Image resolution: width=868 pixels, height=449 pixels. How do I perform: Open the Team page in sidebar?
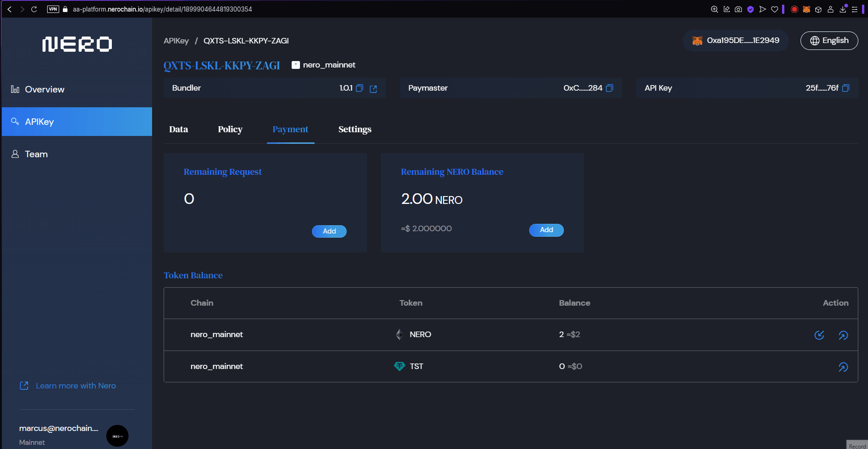[x=36, y=154]
